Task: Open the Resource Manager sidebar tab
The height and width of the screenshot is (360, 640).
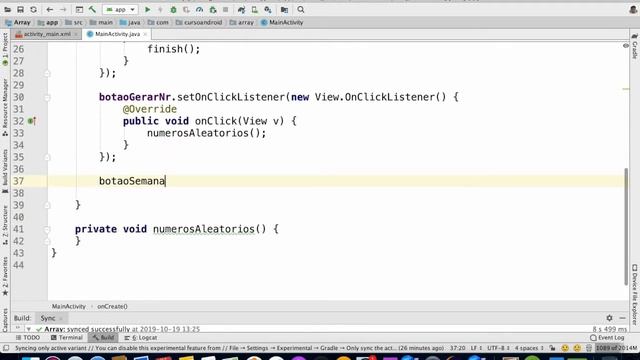Action: (x=5, y=108)
